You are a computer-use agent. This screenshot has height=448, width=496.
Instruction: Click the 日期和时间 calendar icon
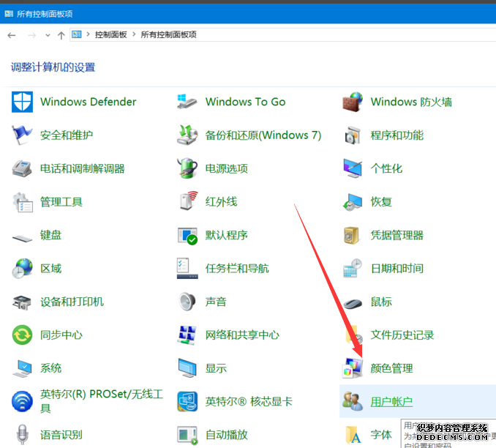pyautogui.click(x=353, y=268)
